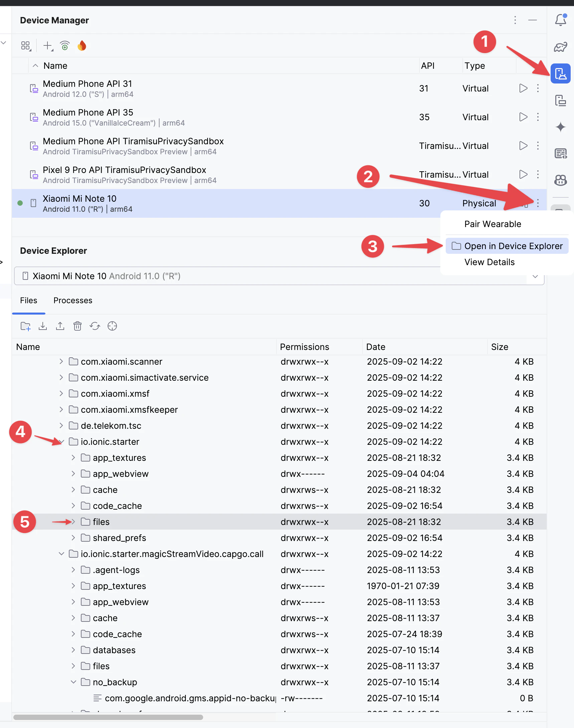Pair a device over Wi-Fi using the Wi-Fi icon
This screenshot has width=574, height=728.
tap(64, 45)
